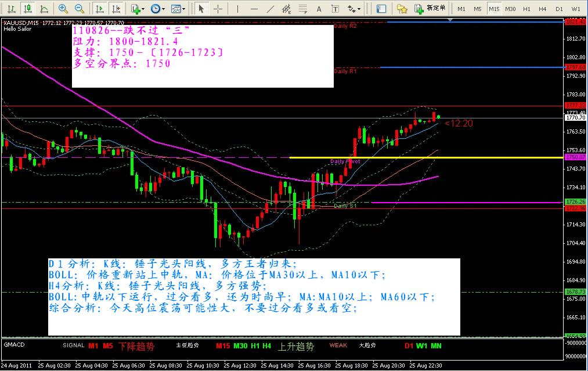Toggle chart shift from right border
Viewport: 588px width, 371px height.
pos(116,9)
